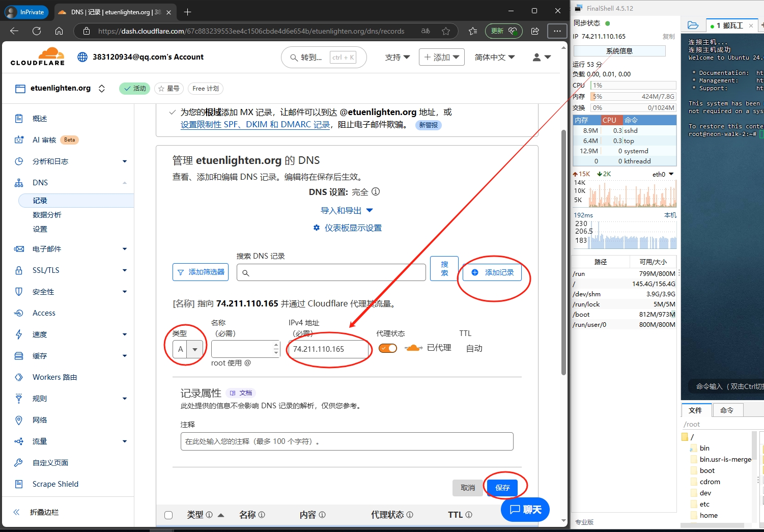
Task: Click the FinalShell open folder icon
Action: pyautogui.click(x=693, y=25)
